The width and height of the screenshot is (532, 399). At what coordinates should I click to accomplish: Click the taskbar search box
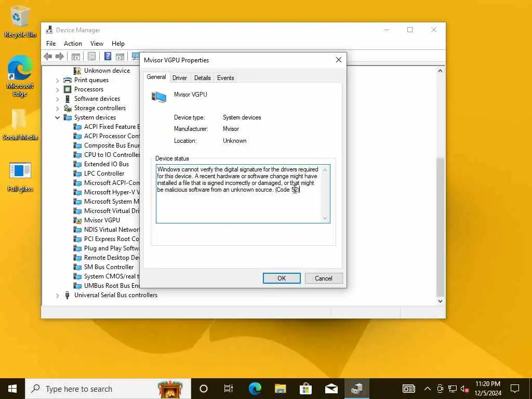(x=108, y=389)
